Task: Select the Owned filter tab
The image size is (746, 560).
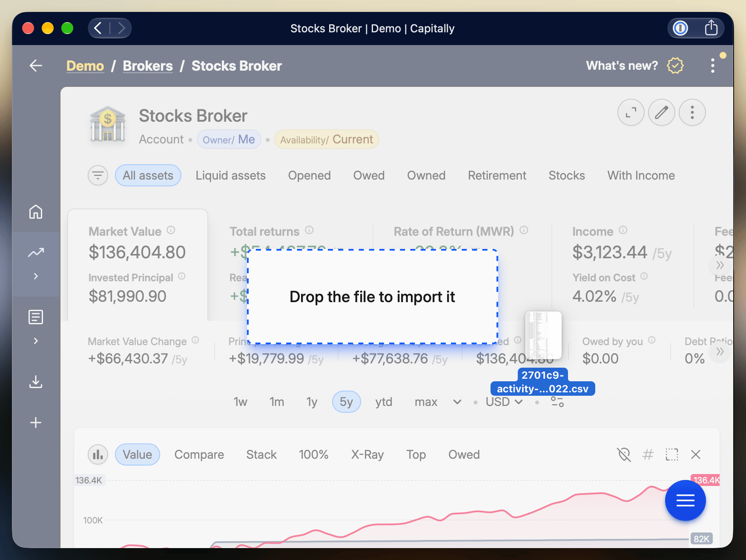Action: point(426,175)
